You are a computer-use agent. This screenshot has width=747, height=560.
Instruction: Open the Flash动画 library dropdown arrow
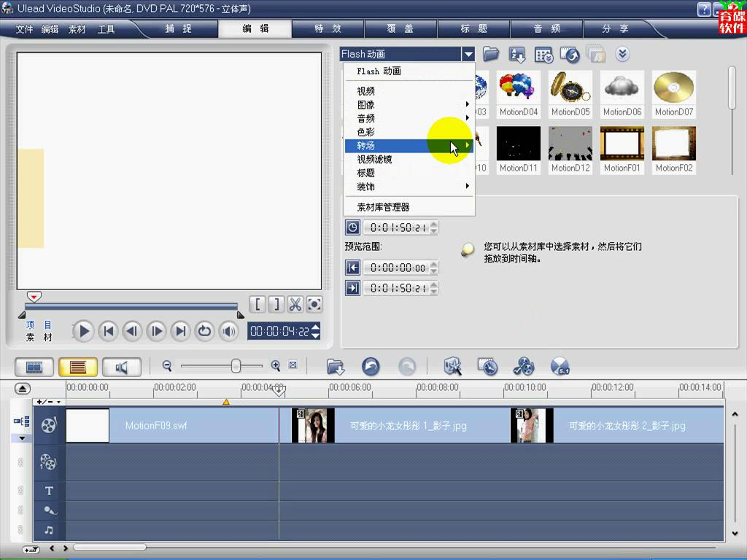pos(468,54)
